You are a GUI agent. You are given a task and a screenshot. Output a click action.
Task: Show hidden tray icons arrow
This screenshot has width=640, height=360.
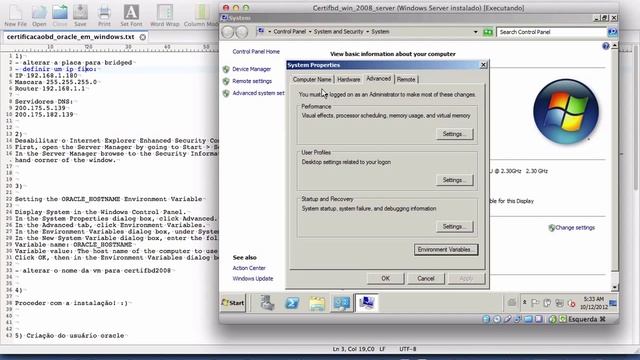coord(524,303)
